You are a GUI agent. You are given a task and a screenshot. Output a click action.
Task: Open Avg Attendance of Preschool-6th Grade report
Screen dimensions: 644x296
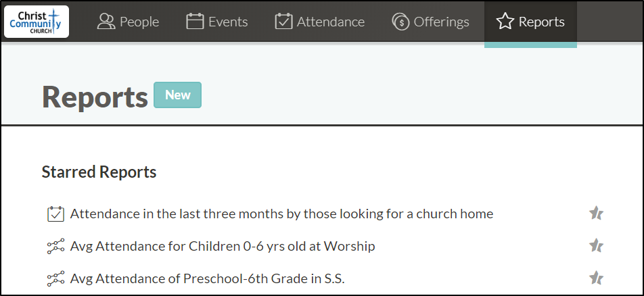(208, 278)
